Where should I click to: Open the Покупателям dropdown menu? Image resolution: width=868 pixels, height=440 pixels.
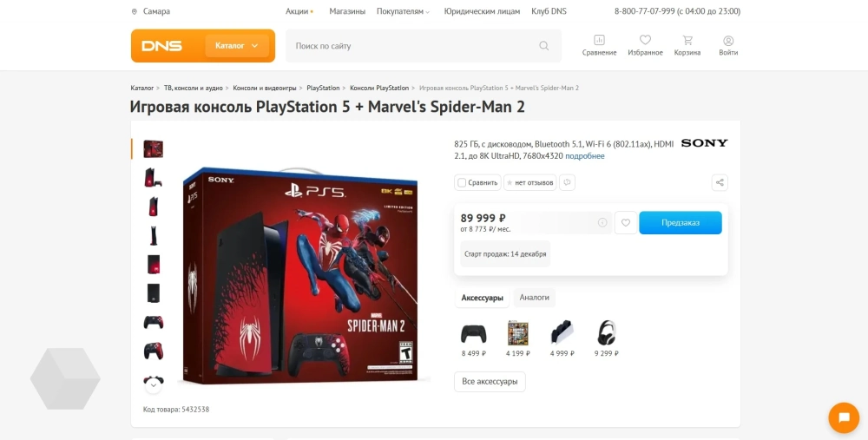403,11
